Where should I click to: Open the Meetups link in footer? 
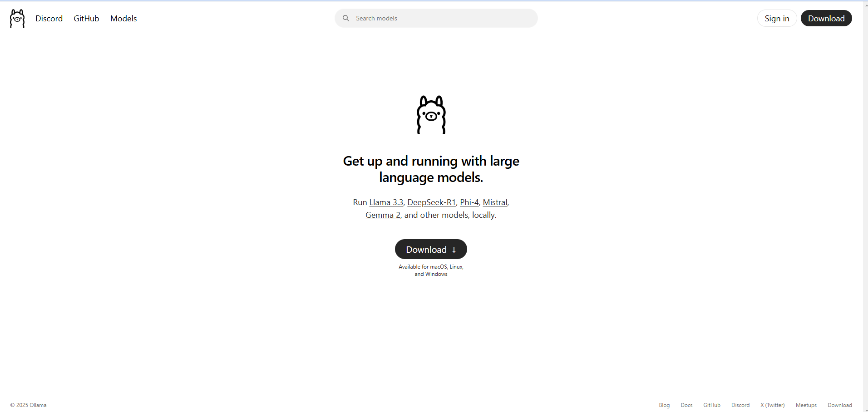coord(806,405)
